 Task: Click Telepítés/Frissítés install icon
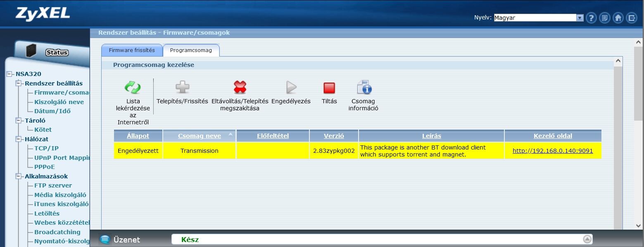(182, 87)
